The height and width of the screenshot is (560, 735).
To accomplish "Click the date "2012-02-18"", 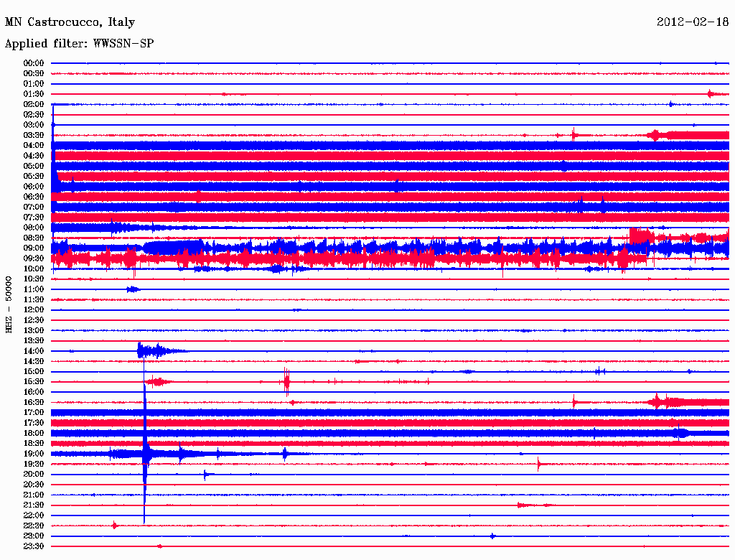I will pos(693,22).
